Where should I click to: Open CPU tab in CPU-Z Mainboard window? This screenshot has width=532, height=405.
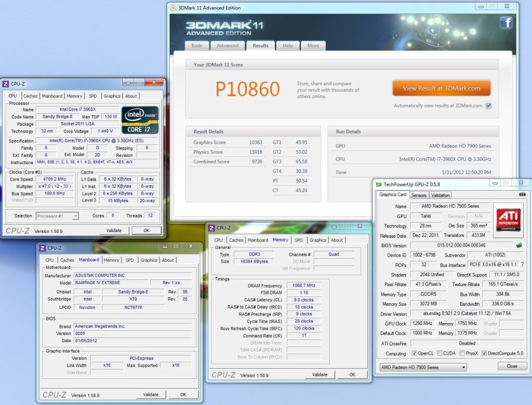49,260
